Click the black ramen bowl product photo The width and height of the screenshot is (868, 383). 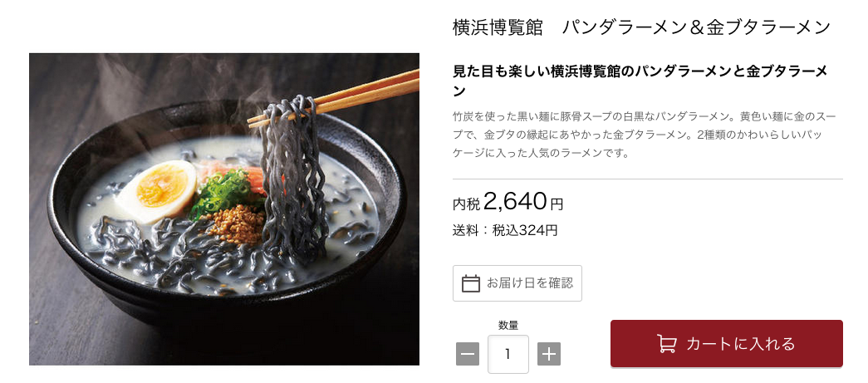click(224, 209)
